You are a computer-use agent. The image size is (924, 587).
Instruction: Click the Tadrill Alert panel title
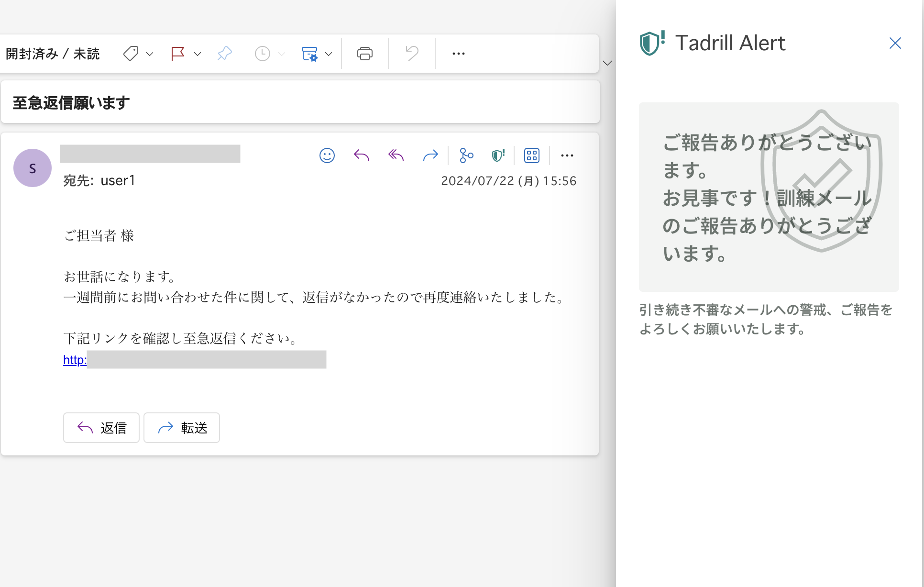click(730, 43)
